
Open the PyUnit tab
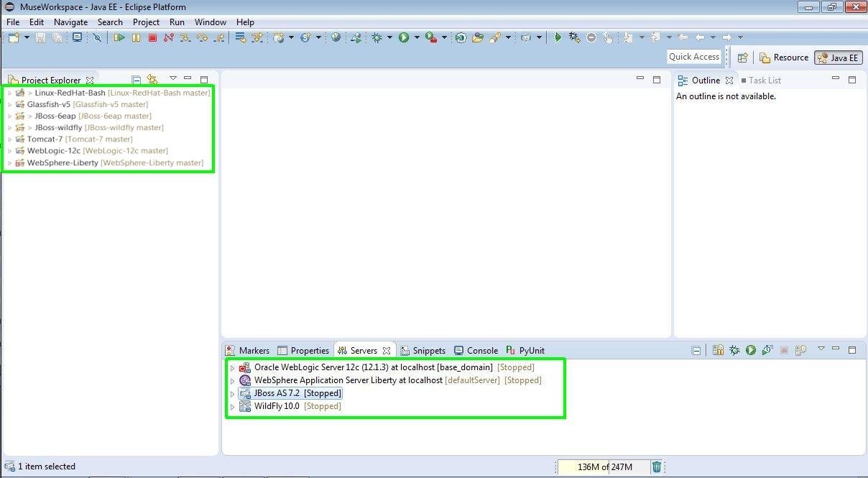tap(525, 351)
